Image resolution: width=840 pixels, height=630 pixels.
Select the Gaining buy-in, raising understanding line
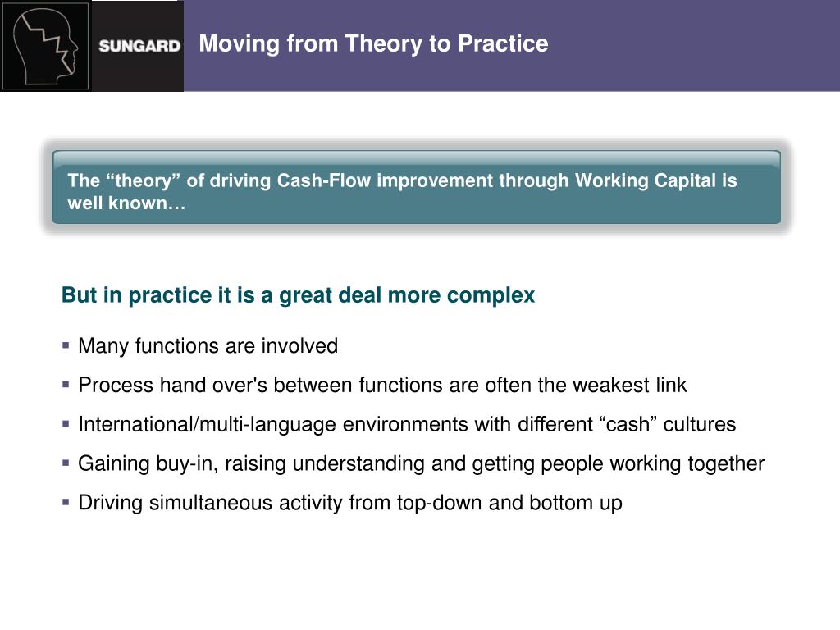tap(421, 464)
